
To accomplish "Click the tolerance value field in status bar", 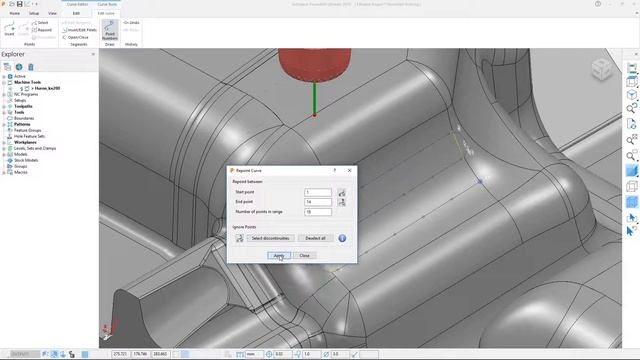I will [x=282, y=354].
